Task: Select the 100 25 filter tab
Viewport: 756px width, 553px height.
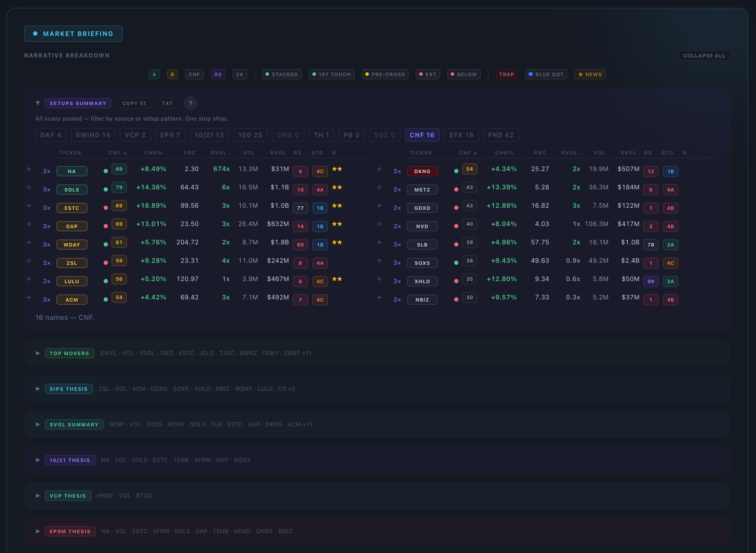Action: click(250, 135)
